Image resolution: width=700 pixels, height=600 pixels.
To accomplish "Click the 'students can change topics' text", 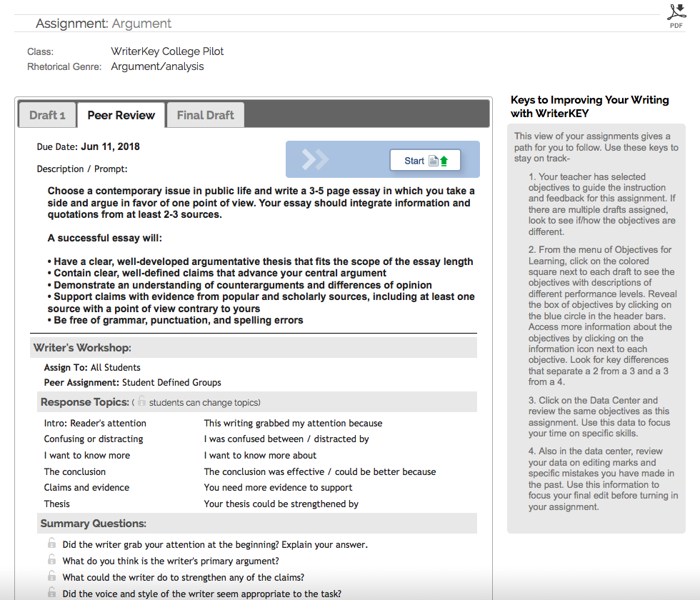I will (x=204, y=403).
